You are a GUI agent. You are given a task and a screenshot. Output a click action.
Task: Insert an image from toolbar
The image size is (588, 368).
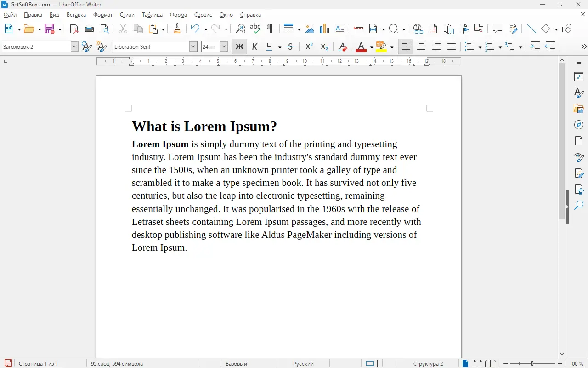click(x=310, y=29)
